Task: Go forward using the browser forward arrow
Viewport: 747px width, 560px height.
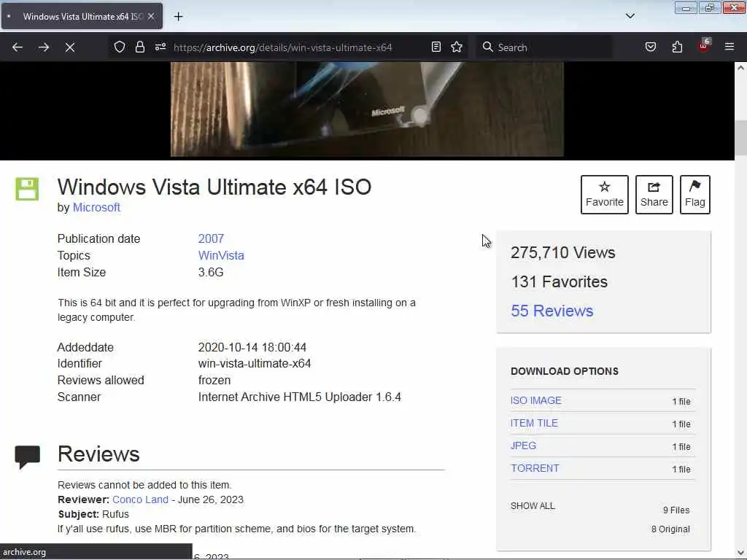Action: (43, 47)
